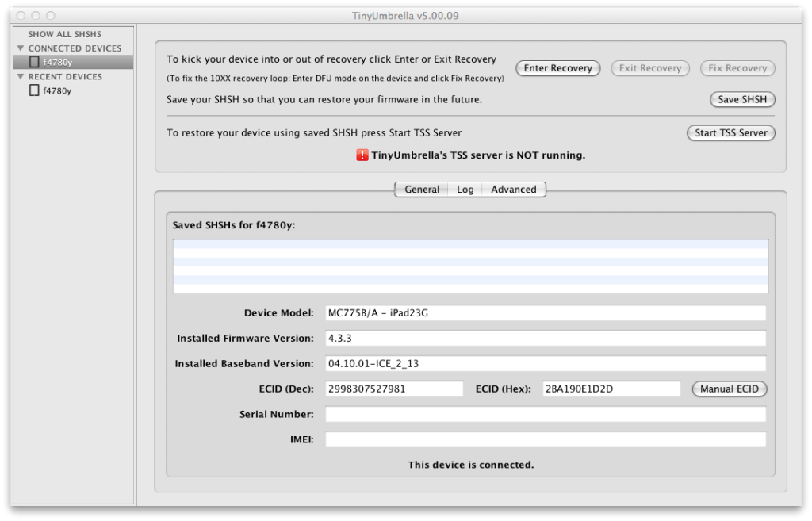Open the Manual ECID dialog

click(x=730, y=389)
